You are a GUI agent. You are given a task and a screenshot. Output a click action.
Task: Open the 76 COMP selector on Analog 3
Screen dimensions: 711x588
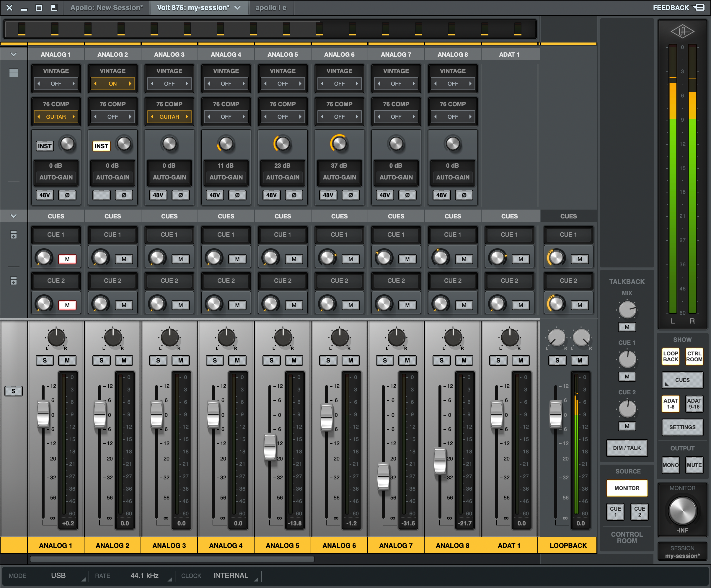(169, 117)
